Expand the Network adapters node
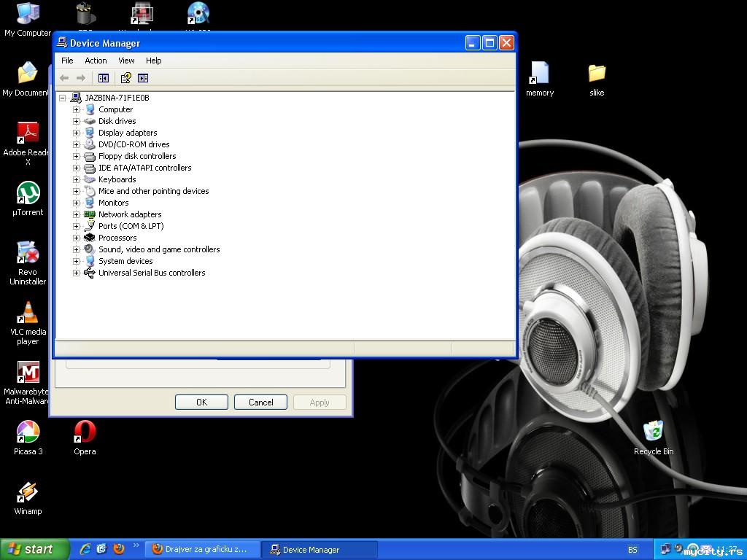747x560 pixels. pos(76,214)
